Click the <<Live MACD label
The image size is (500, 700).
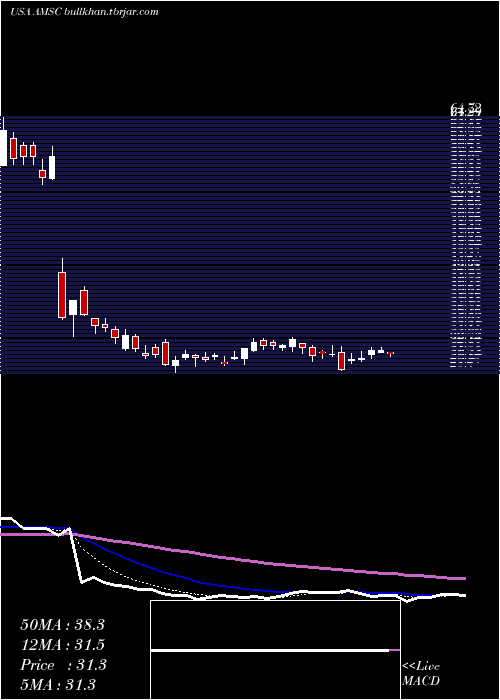pos(421,674)
